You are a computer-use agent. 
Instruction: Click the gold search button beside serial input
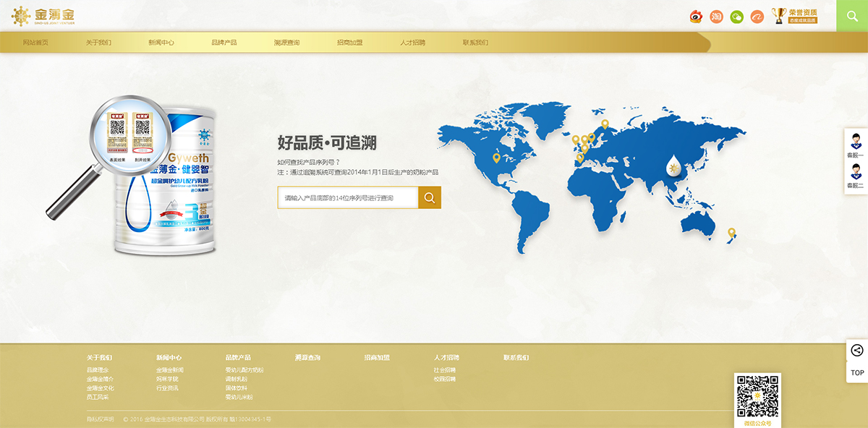[430, 197]
